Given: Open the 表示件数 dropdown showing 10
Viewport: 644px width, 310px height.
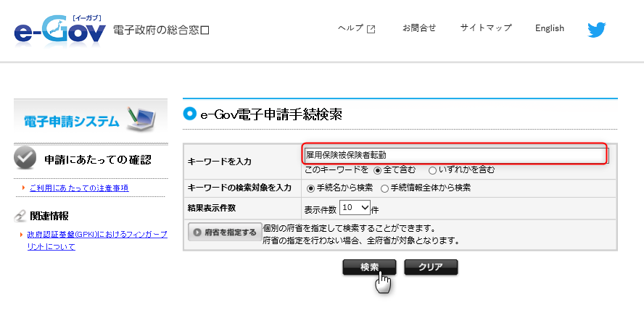Looking at the screenshot, I should 355,208.
